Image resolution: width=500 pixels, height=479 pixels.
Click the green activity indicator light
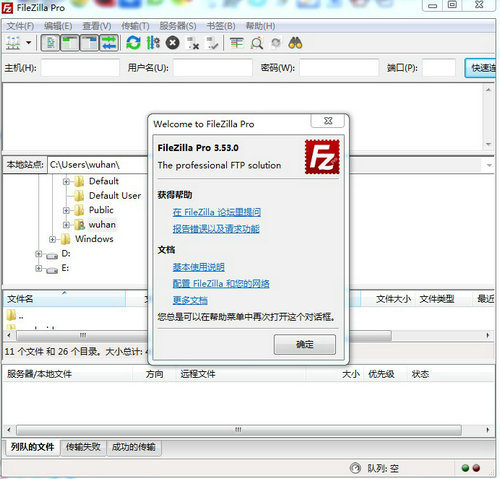(x=465, y=468)
